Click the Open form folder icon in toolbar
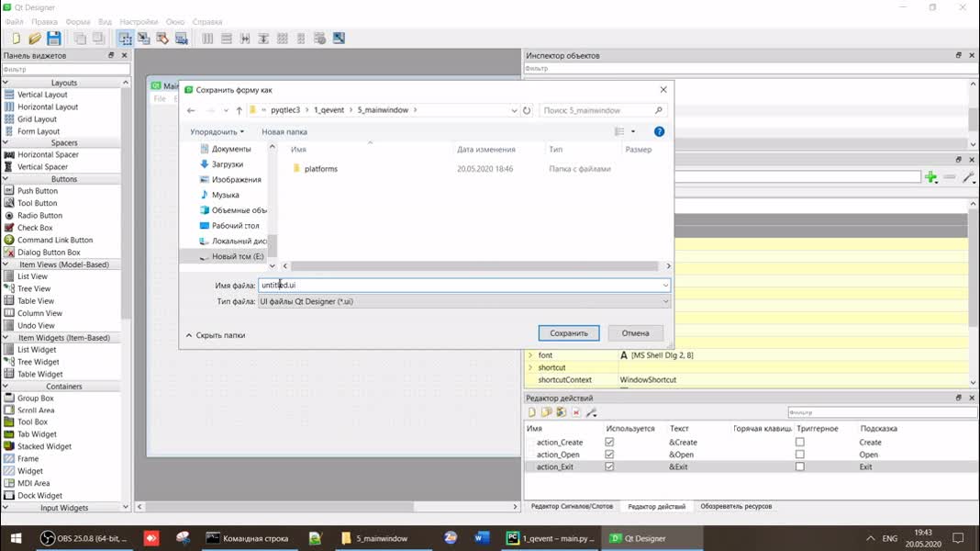 35,39
